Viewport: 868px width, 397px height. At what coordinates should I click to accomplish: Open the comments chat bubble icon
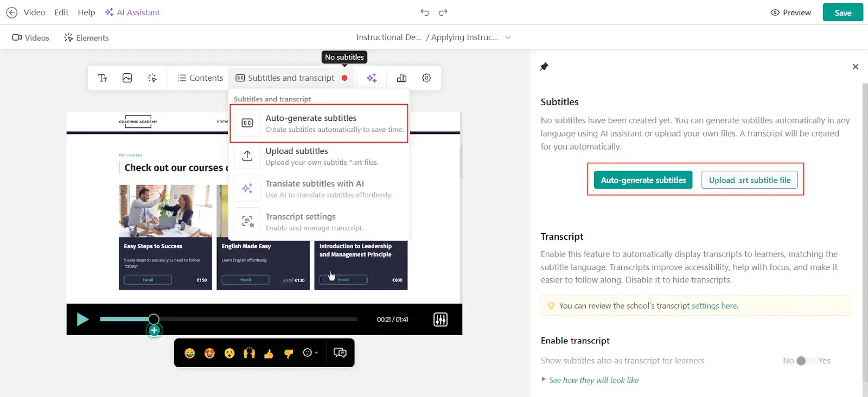[x=340, y=353]
